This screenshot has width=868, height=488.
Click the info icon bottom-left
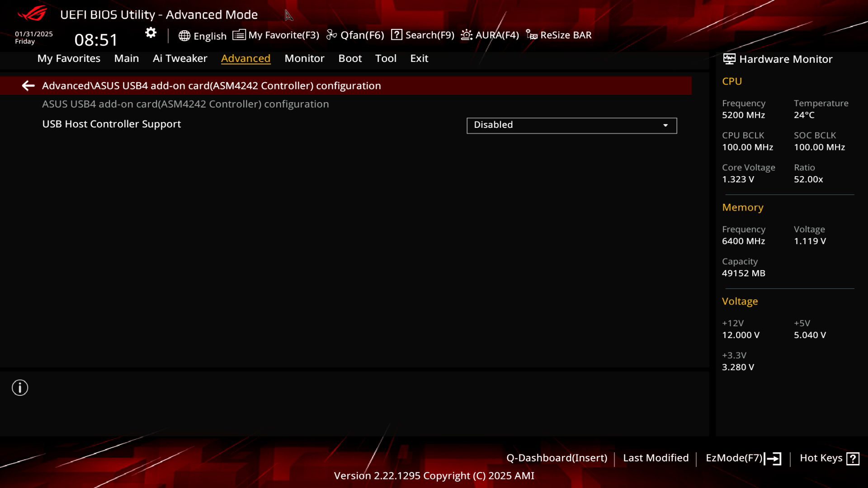(20, 387)
